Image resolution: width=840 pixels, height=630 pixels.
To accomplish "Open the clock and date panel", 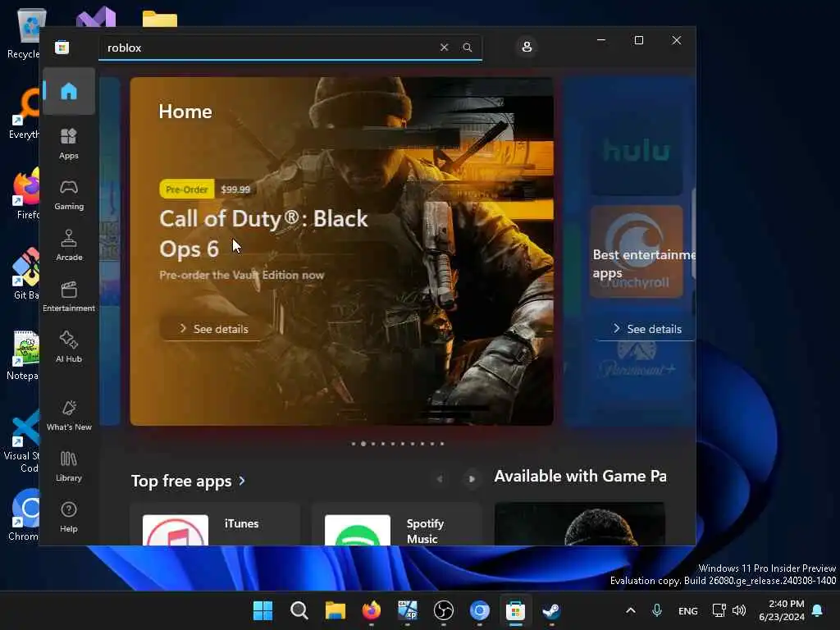I will [781, 610].
